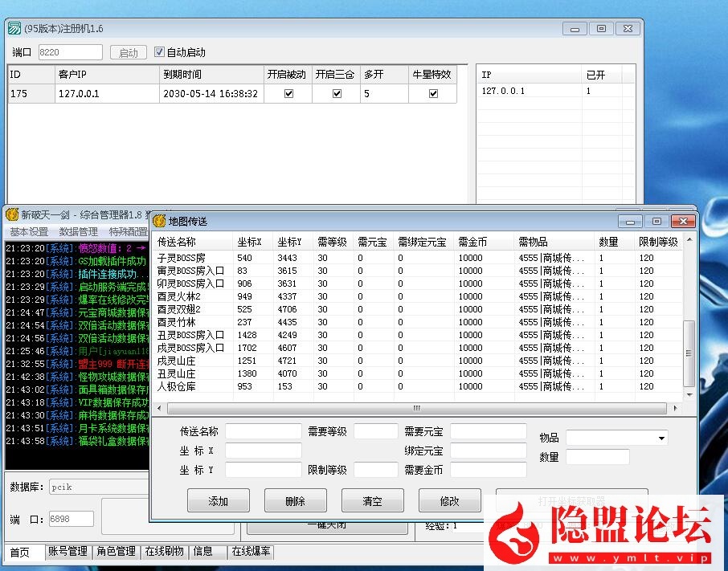Click the 新破天一剑 manager window icon
The width and height of the screenshot is (728, 571).
(x=11, y=214)
